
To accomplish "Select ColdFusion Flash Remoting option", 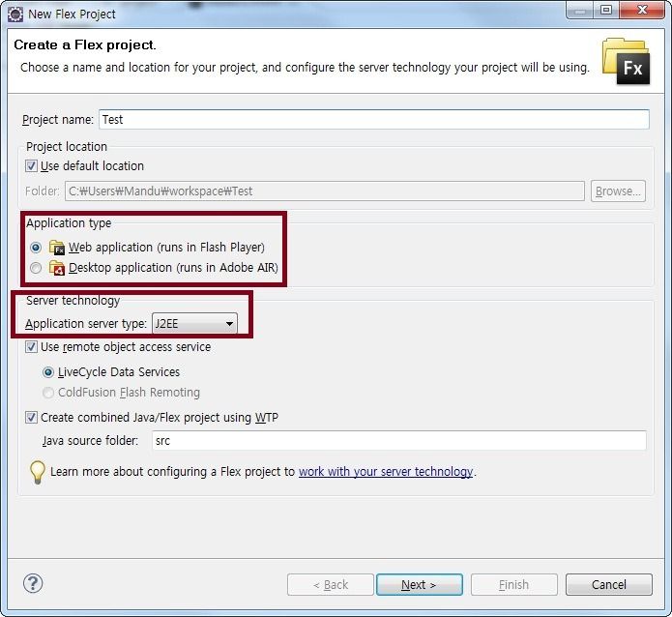I will (x=48, y=393).
